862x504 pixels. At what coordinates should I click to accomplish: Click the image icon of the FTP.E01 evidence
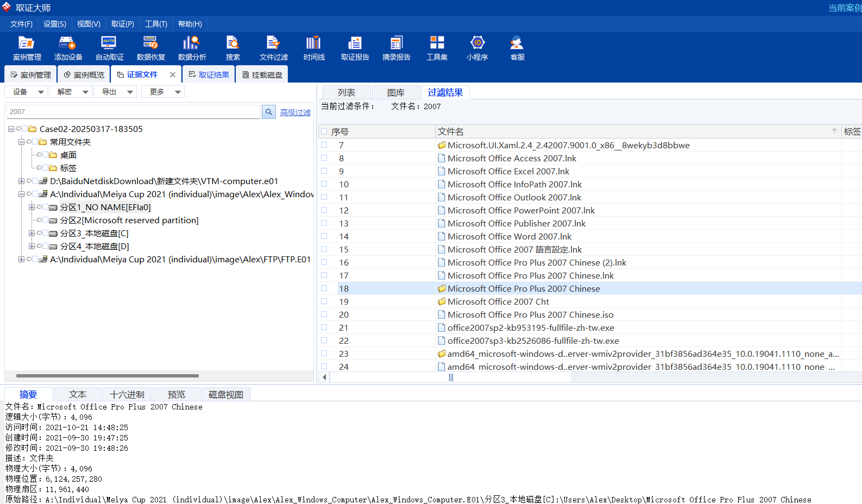43,259
